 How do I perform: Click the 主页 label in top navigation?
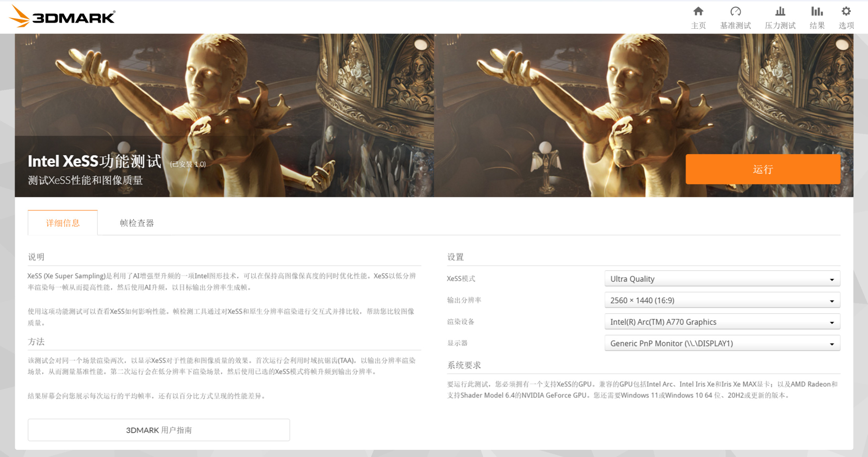click(x=698, y=25)
